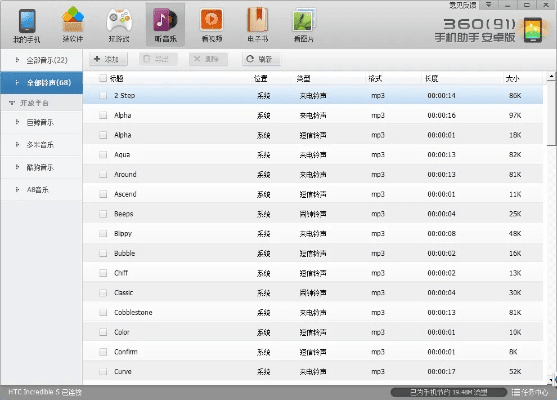Viewport: 557px width, 400px height.
Task: Expand the 巨鲸音乐 sidebar arrow
Action: [x=17, y=122]
